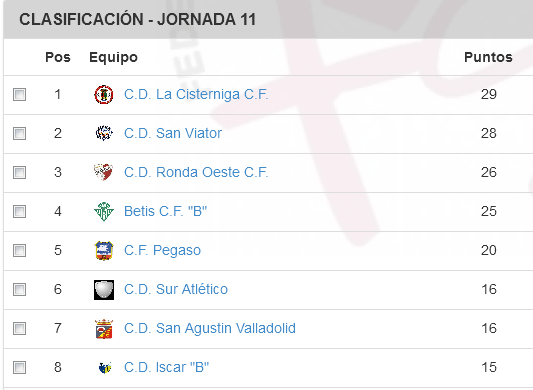
Task: Open the C.D. Ronda Oeste C.F. link
Action: [196, 172]
